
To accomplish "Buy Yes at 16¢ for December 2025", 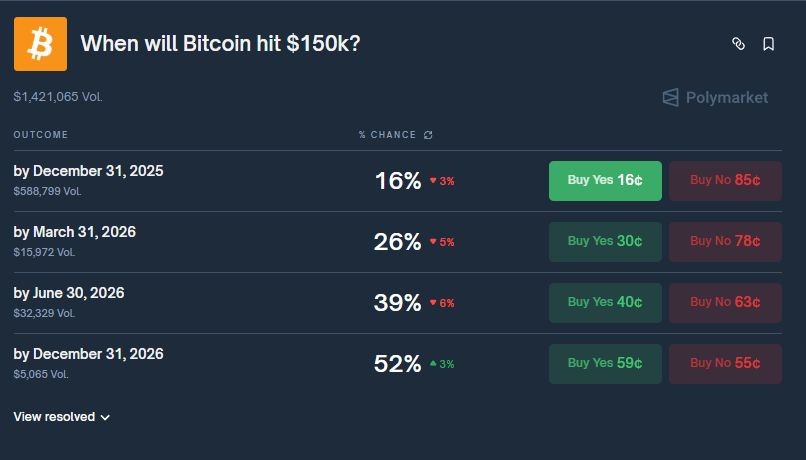I will click(x=605, y=181).
